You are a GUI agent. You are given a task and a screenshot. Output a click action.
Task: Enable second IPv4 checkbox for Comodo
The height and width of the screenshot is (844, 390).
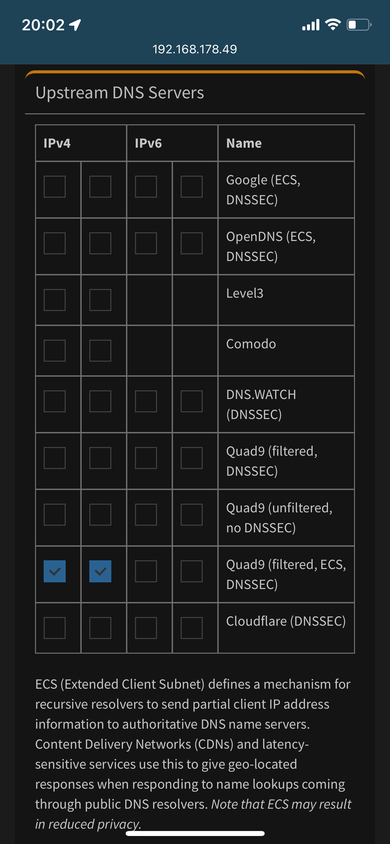pos(101,350)
